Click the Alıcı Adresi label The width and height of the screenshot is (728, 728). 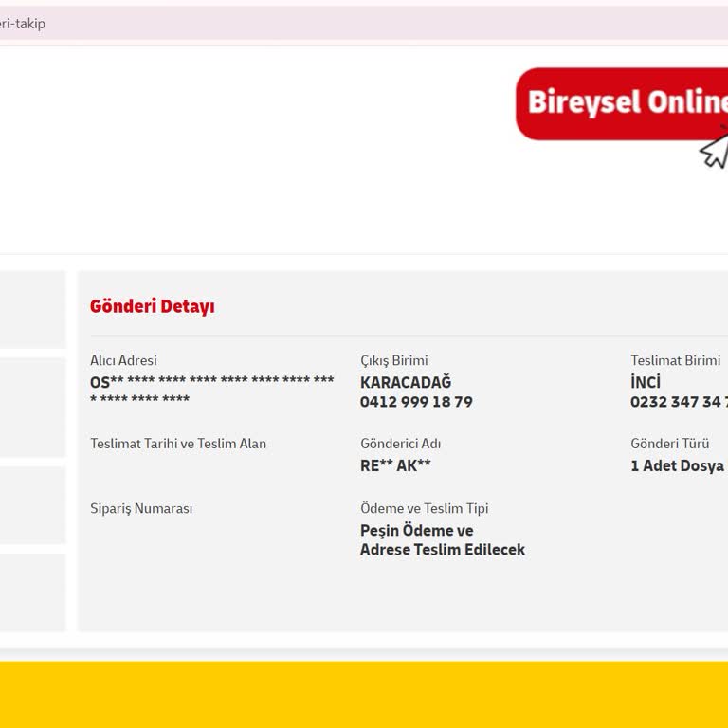[x=123, y=360]
